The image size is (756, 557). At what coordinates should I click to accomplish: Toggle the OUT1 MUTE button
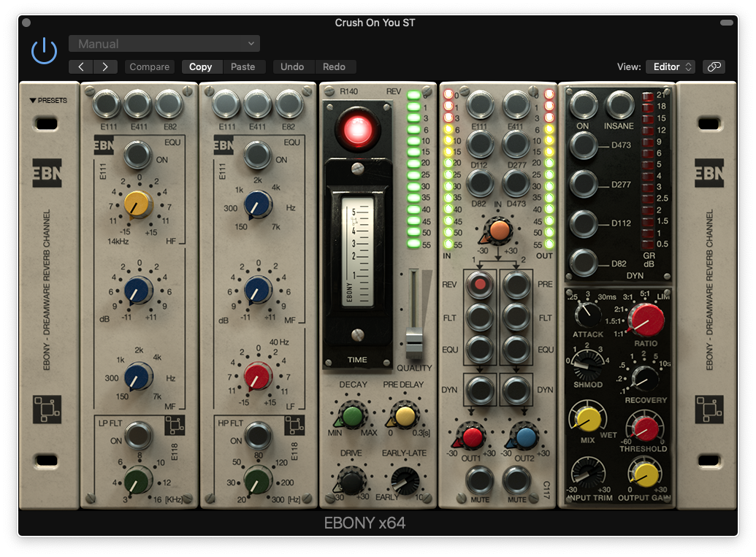pos(480,480)
